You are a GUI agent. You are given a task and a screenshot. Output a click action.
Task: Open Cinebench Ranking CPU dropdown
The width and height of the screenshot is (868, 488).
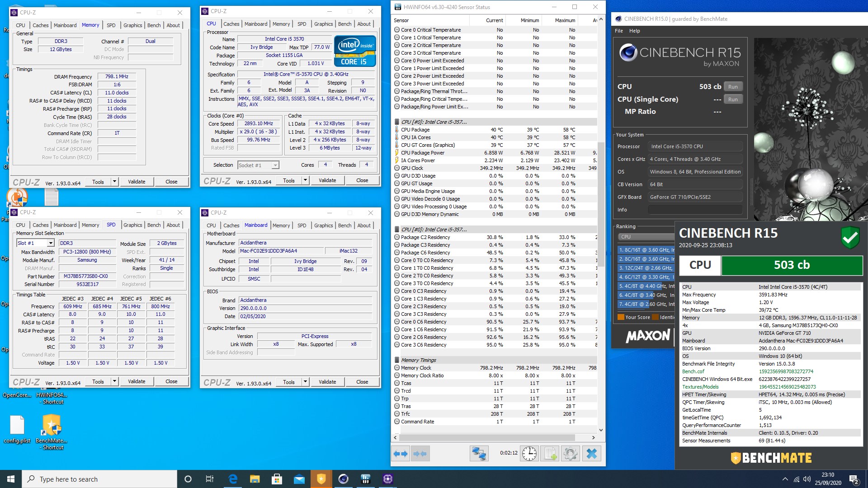click(646, 237)
